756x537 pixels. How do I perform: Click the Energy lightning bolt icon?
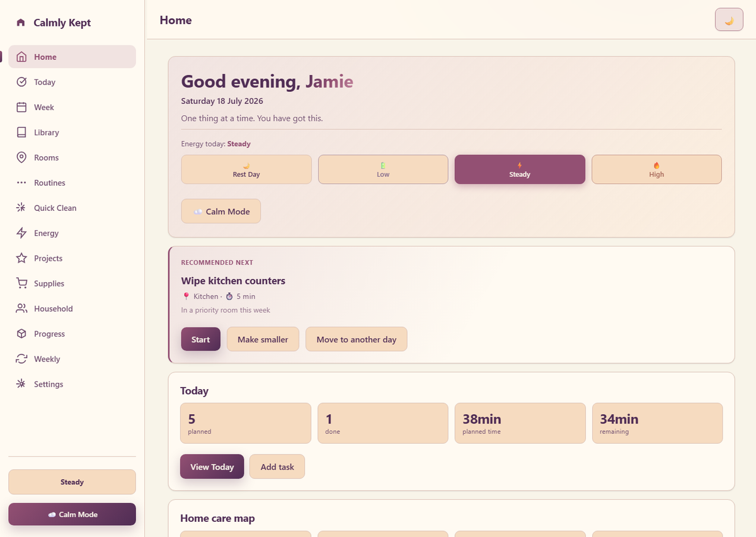tap(21, 233)
